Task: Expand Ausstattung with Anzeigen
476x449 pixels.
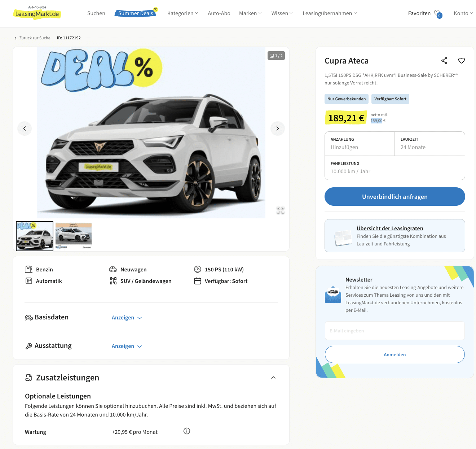Action: coord(127,346)
